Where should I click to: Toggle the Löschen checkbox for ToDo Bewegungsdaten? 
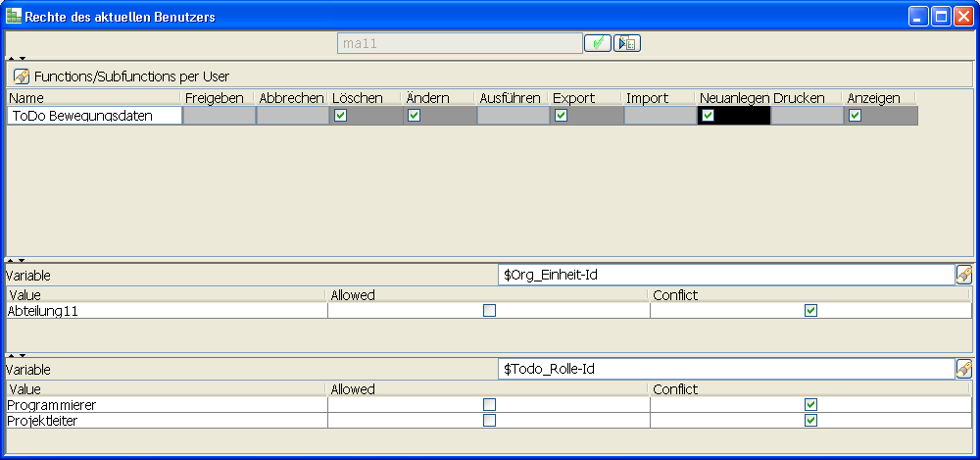point(341,116)
